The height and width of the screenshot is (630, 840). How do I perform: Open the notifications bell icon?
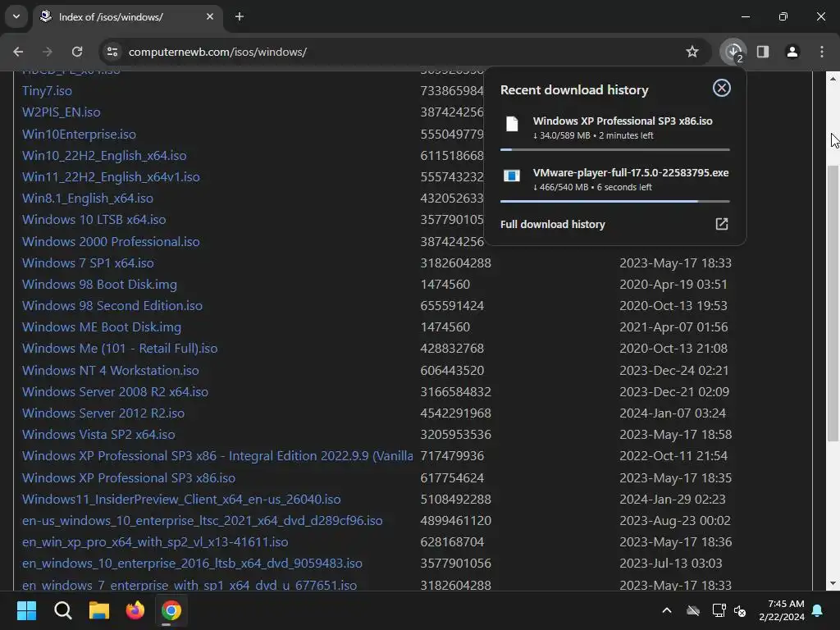coord(818,610)
